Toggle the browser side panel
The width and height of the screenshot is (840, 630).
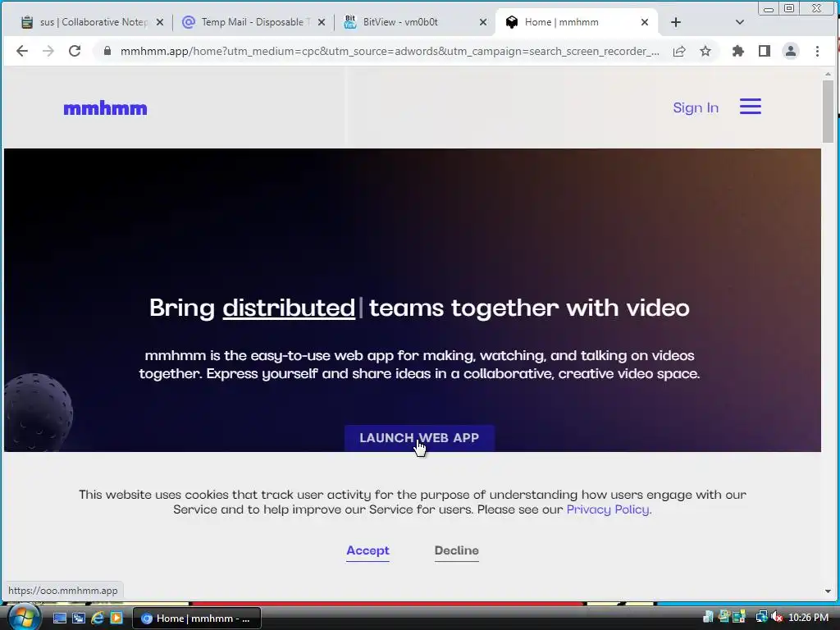pos(765,51)
